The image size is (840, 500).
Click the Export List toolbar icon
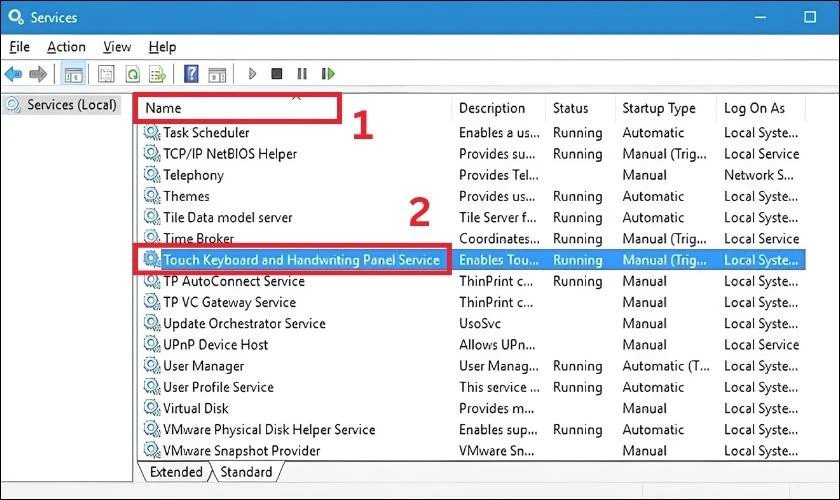[157, 74]
